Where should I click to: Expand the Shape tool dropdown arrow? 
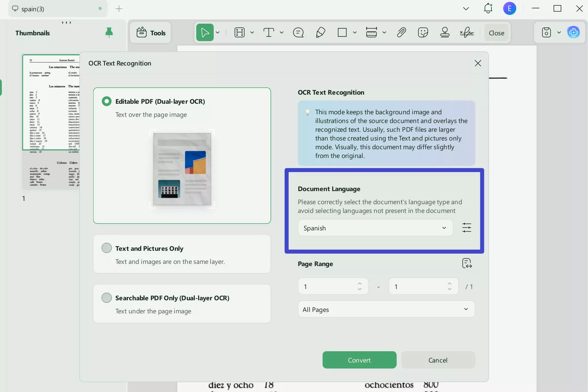click(355, 32)
